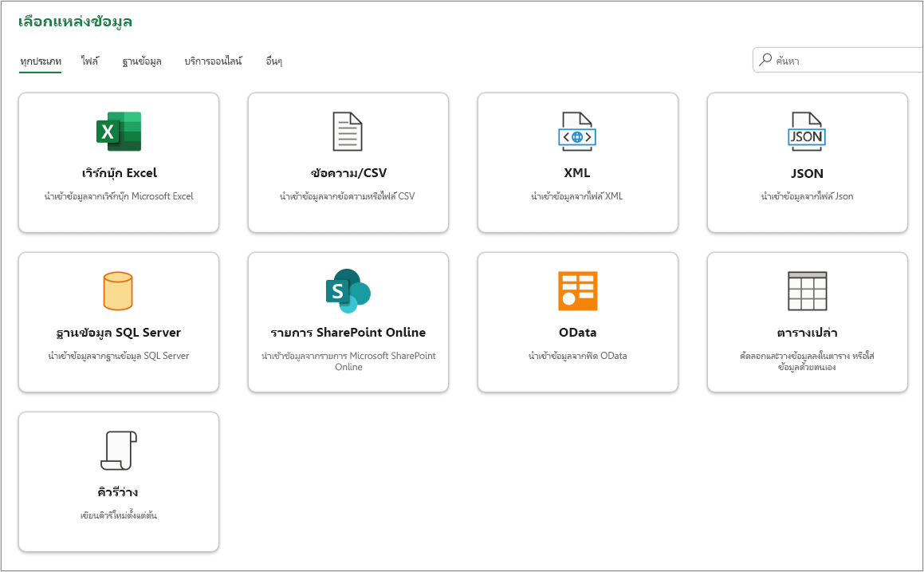Pick the รายการ SharePoint Online title

pyautogui.click(x=348, y=333)
